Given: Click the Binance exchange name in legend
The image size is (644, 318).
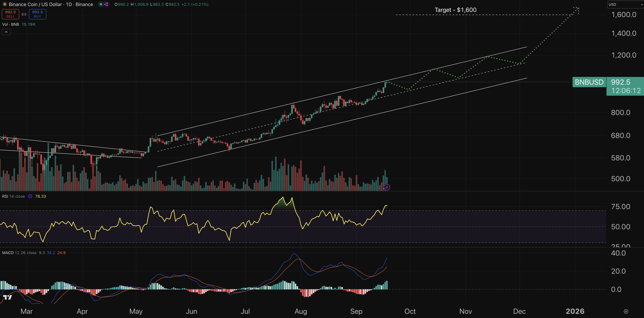Looking at the screenshot, I should click(x=85, y=4).
